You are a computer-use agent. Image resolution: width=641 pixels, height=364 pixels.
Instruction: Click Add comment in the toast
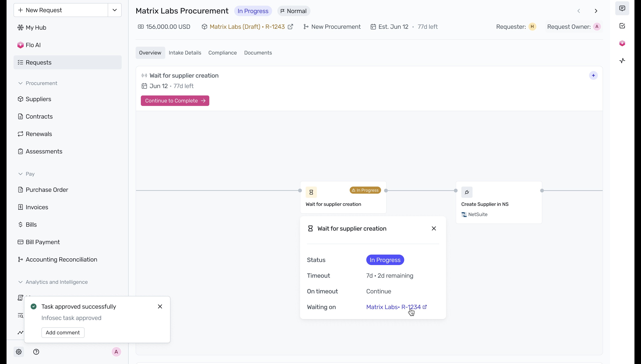pyautogui.click(x=63, y=332)
